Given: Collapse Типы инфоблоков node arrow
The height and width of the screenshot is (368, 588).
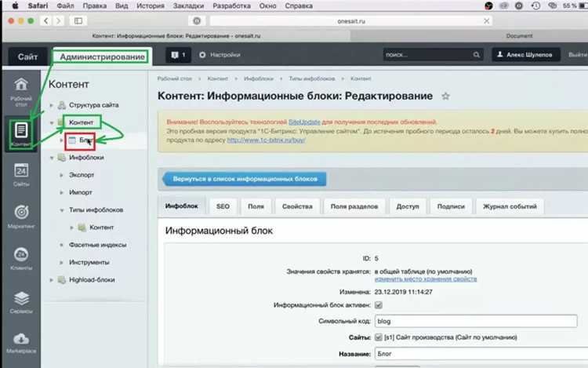Looking at the screenshot, I should pos(61,210).
